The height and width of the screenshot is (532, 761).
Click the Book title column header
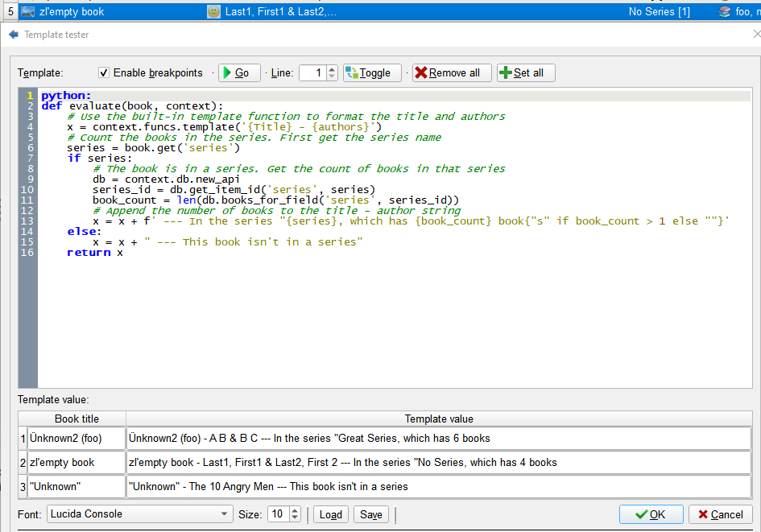coord(77,419)
